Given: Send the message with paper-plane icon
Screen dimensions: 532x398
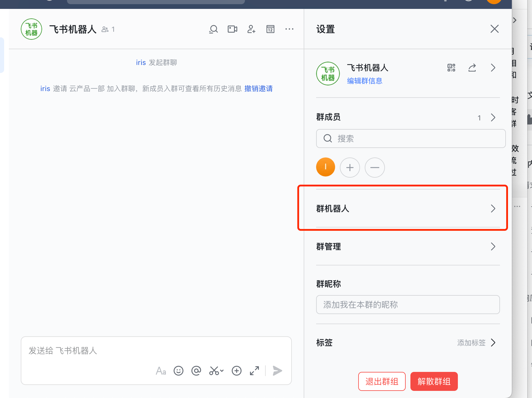Looking at the screenshot, I should tap(277, 371).
